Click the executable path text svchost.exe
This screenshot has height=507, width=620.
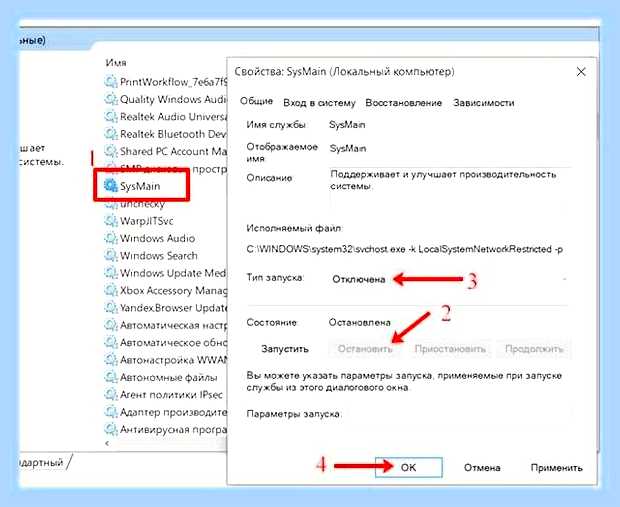click(x=405, y=250)
